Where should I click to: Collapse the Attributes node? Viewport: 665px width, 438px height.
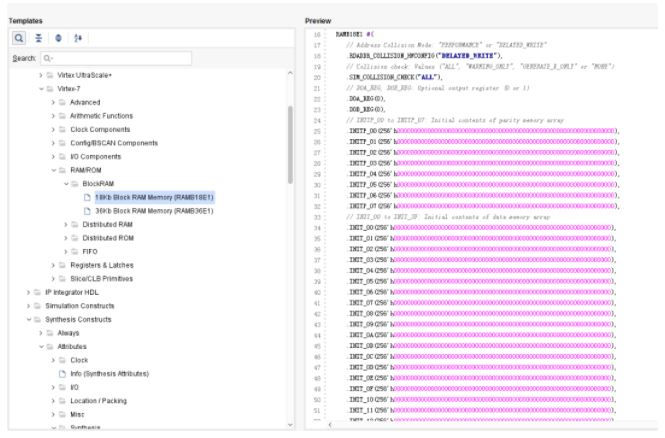pos(41,346)
